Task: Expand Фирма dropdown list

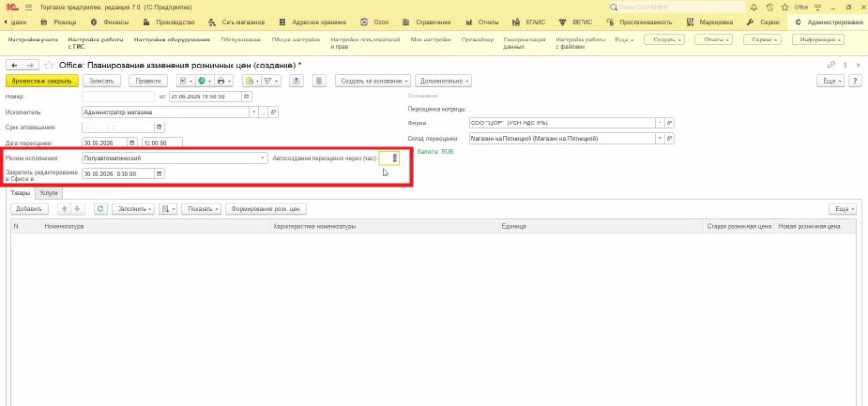Action: 660,123
